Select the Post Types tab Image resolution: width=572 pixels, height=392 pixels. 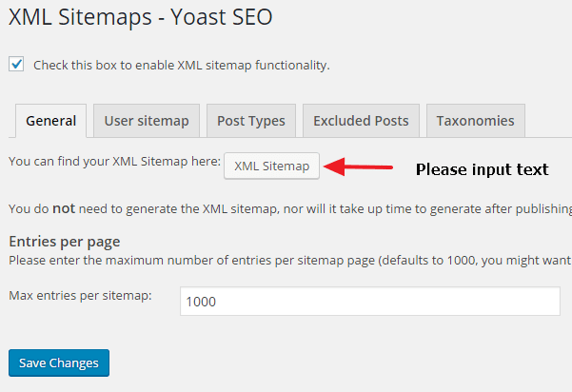(x=250, y=121)
